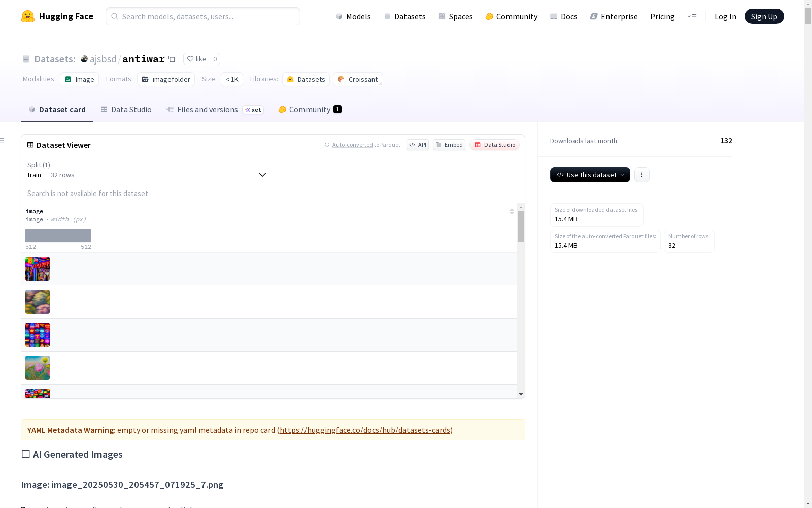The width and height of the screenshot is (812, 508).
Task: Switch to the Community tab
Action: tap(310, 110)
